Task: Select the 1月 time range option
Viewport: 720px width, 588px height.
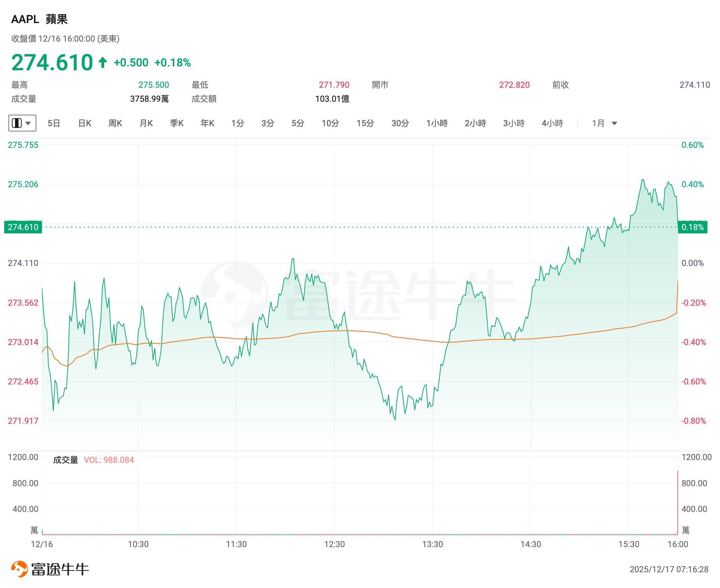Action: 598,123
